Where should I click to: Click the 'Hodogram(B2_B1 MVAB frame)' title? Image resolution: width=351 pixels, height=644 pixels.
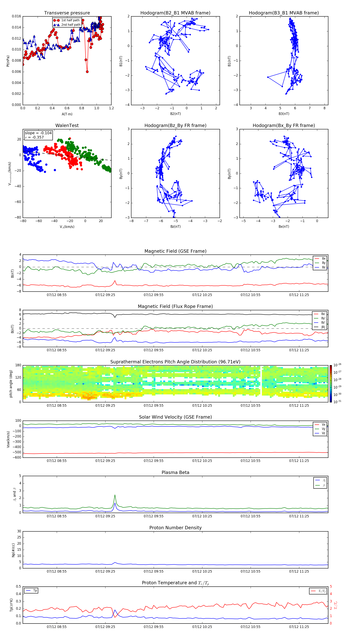pos(175,13)
